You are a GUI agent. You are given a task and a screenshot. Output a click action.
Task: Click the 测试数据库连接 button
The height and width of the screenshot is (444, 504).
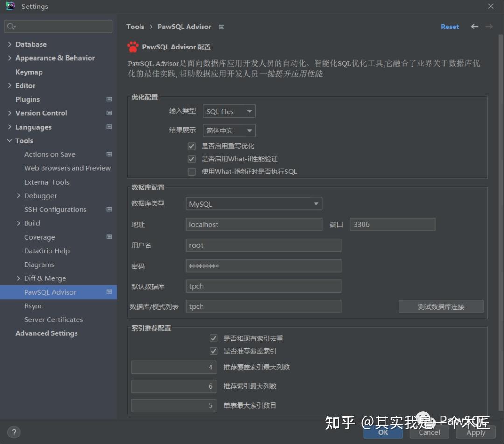[441, 306]
